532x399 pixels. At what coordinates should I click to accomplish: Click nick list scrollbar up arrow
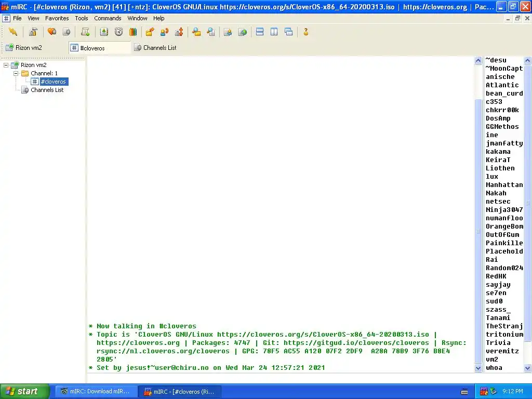(528, 60)
